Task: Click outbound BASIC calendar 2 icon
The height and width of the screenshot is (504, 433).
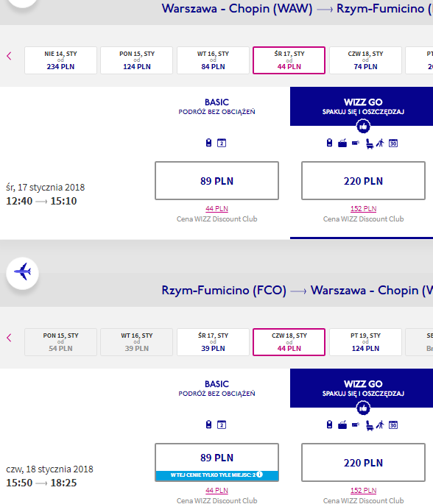Action: tap(222, 143)
